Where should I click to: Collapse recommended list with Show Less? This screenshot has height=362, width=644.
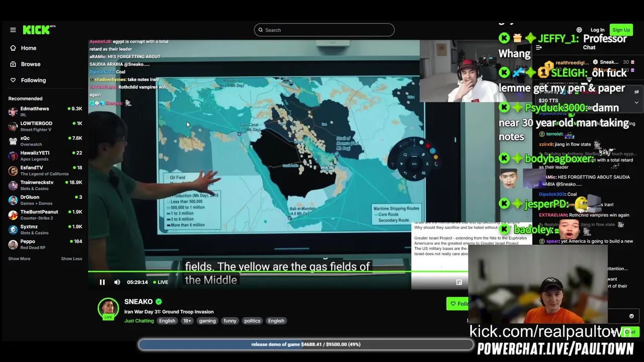(71, 258)
